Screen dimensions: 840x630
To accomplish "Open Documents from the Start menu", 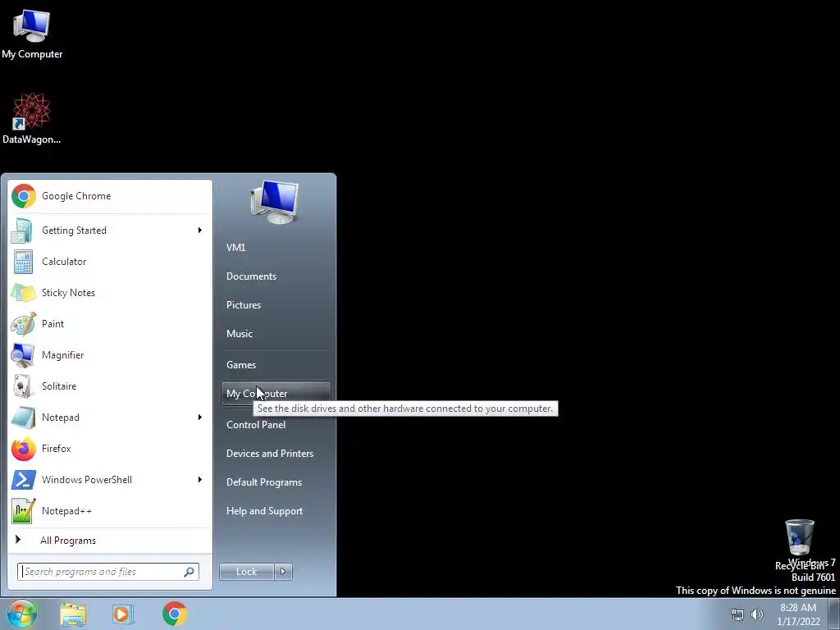I will pyautogui.click(x=276, y=276).
